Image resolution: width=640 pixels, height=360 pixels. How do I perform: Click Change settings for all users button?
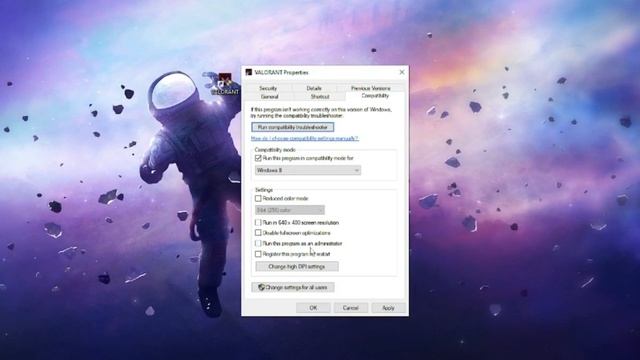click(293, 287)
